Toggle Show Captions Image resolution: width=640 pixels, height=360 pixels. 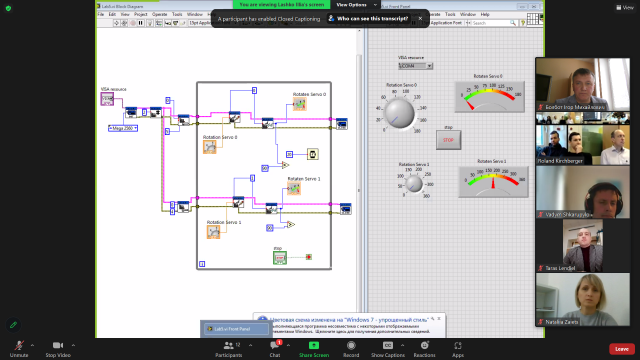tap(388, 349)
